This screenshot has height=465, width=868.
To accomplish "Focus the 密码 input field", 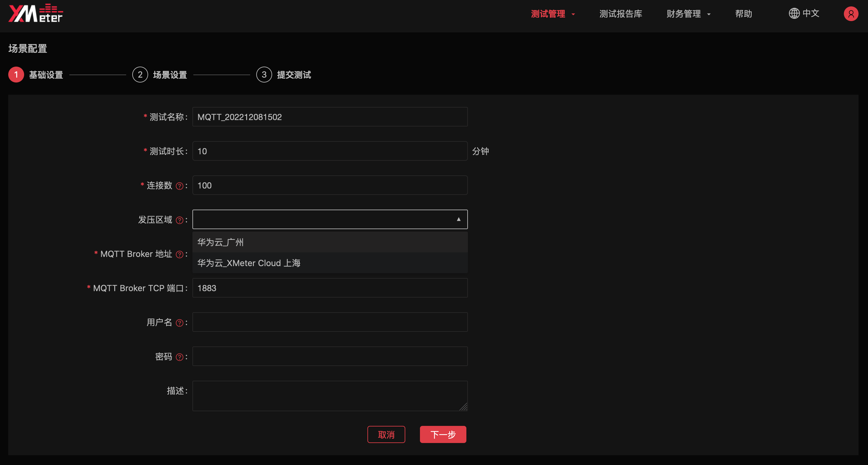I will pos(330,356).
